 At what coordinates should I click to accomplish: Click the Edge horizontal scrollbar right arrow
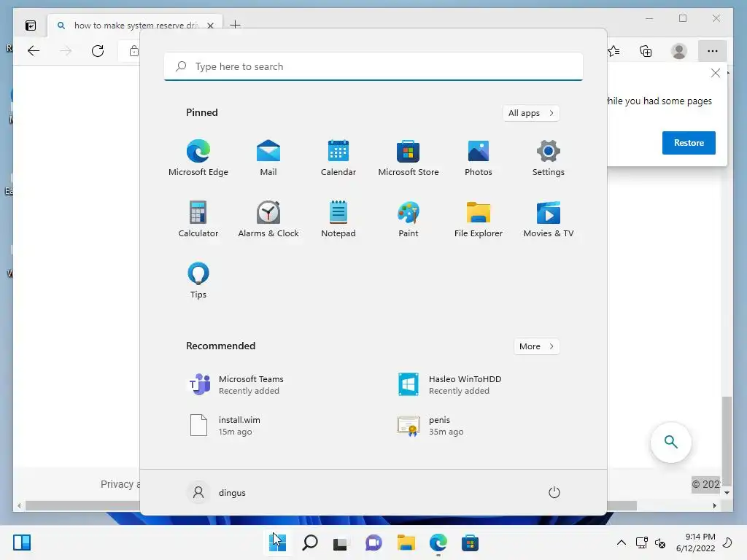[x=715, y=506]
